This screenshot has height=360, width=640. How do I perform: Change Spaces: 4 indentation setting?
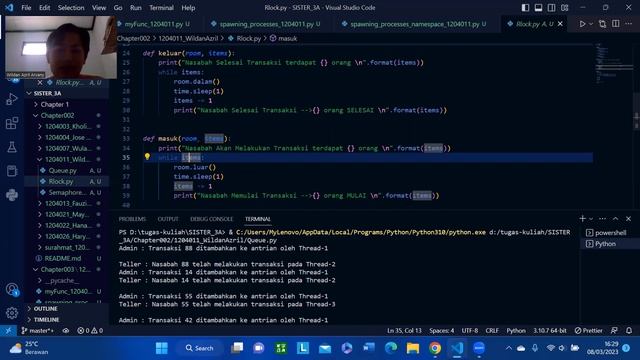coord(441,331)
